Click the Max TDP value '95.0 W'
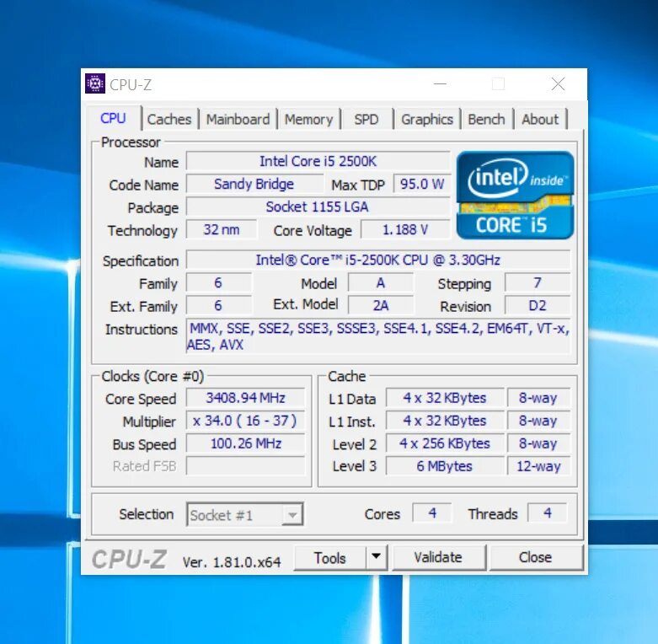 (422, 184)
